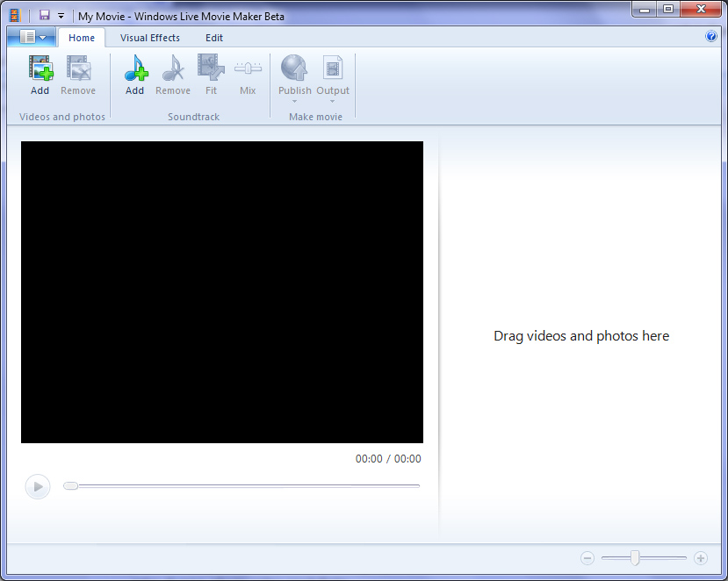
Task: Switch to the Visual Effects tab
Action: (150, 38)
